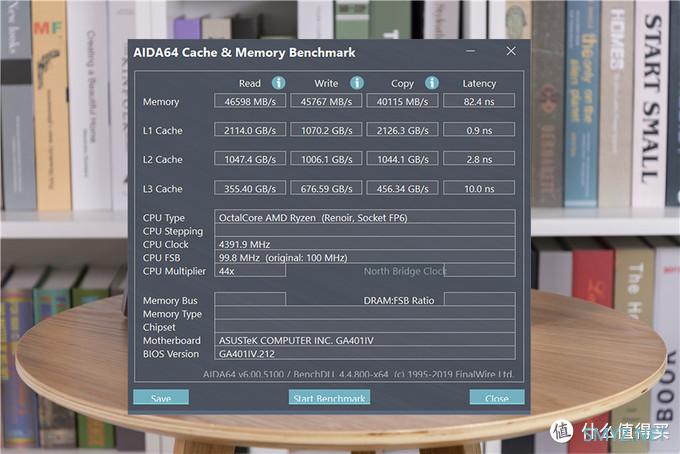The image size is (680, 454).
Task: Select L3 Cache write 676.59 GB/s
Action: [x=326, y=188]
